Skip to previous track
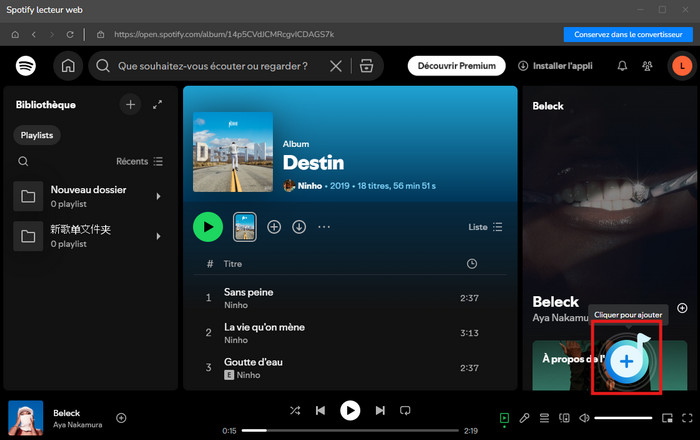 (x=321, y=410)
